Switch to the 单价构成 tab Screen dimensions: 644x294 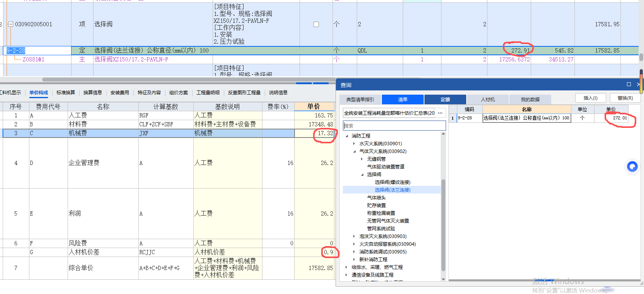(x=39, y=93)
